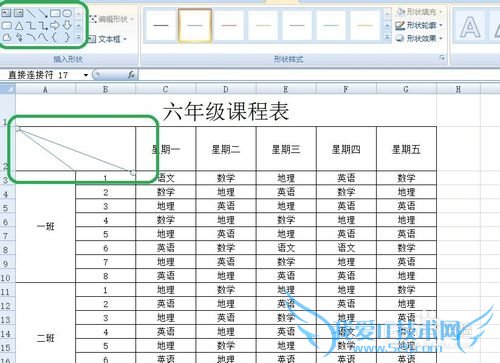This screenshot has width=500, height=363.
Task: Show previous row of shapes gallery
Action: (x=79, y=13)
